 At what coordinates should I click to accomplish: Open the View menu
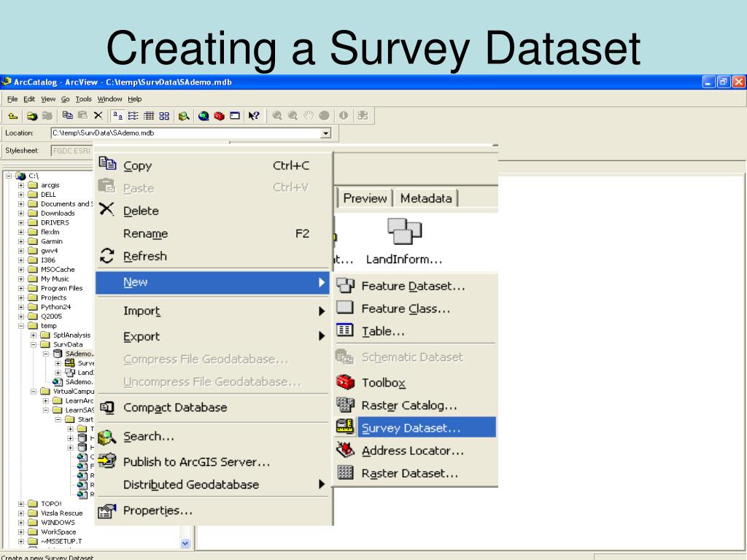[x=48, y=99]
